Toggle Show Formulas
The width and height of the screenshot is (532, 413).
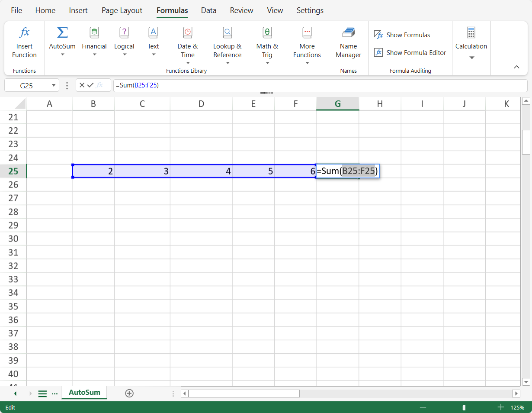click(x=402, y=35)
